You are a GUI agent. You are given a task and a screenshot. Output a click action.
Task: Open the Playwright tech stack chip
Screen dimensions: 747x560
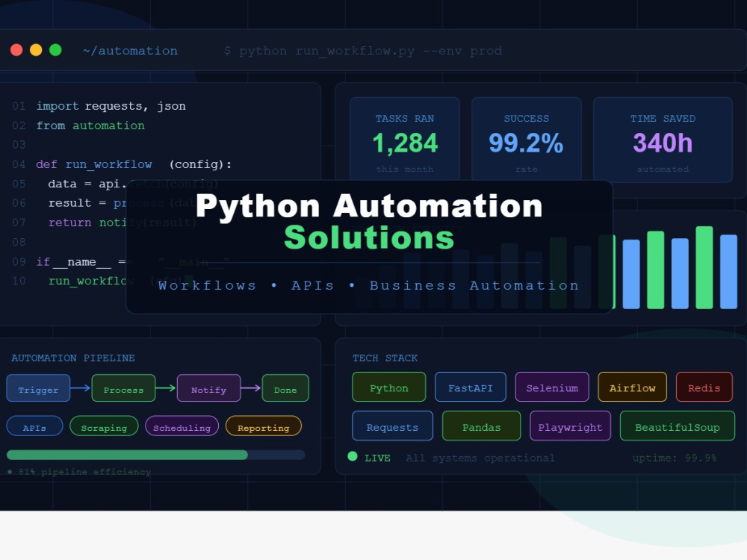click(570, 426)
